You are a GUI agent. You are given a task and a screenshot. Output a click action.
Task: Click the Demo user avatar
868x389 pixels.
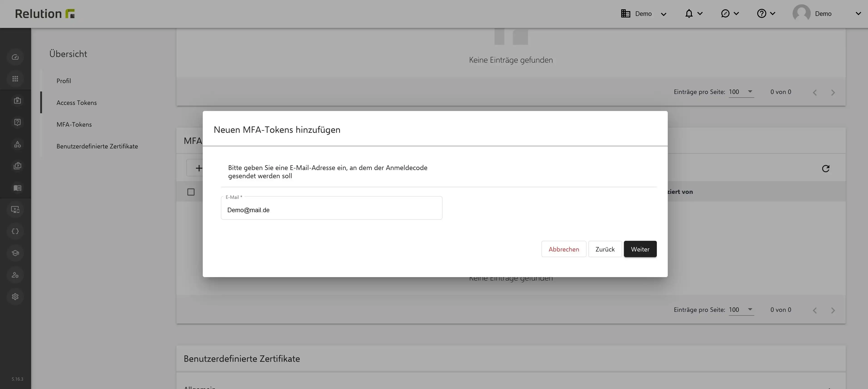(x=802, y=13)
